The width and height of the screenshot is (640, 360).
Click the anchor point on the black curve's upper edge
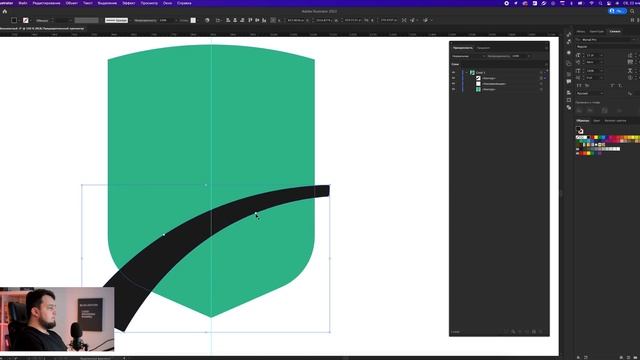pos(164,235)
